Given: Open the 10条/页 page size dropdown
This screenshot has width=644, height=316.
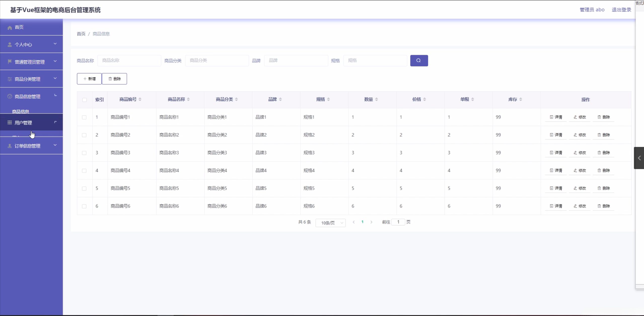Looking at the screenshot, I should point(330,223).
